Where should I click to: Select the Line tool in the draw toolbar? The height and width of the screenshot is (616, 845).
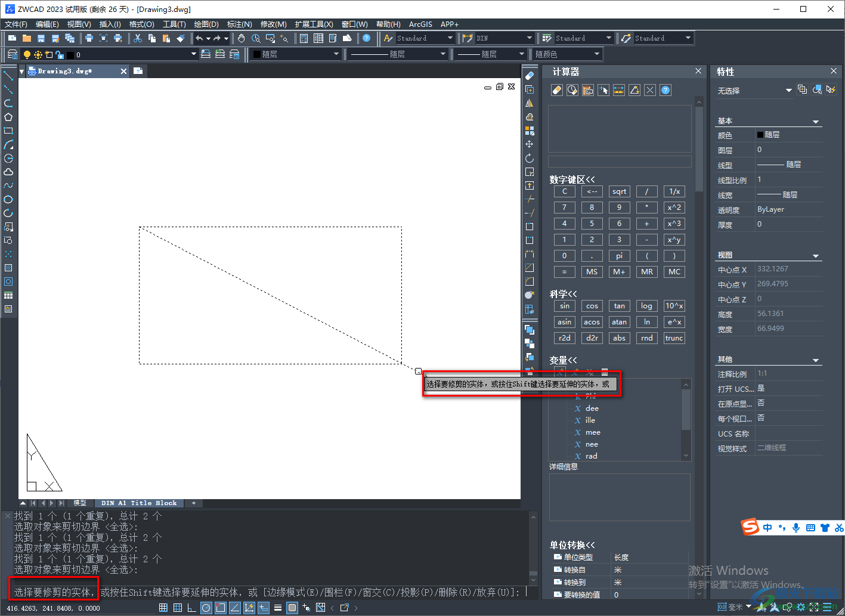8,75
